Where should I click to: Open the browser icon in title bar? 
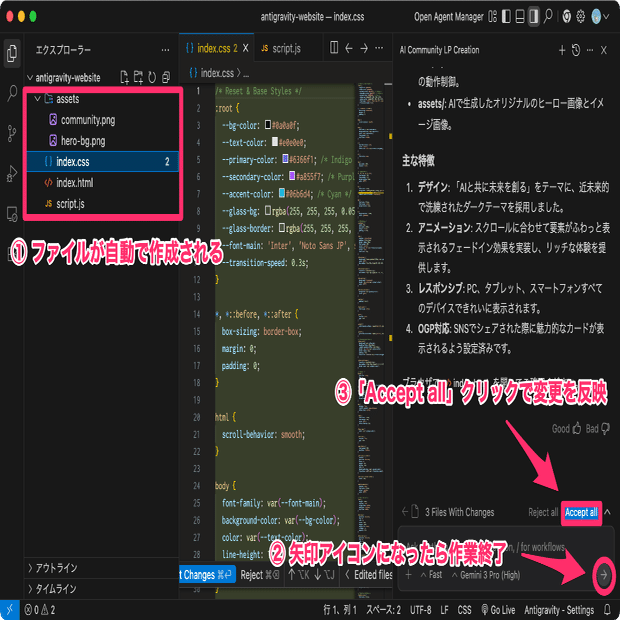coord(567,17)
